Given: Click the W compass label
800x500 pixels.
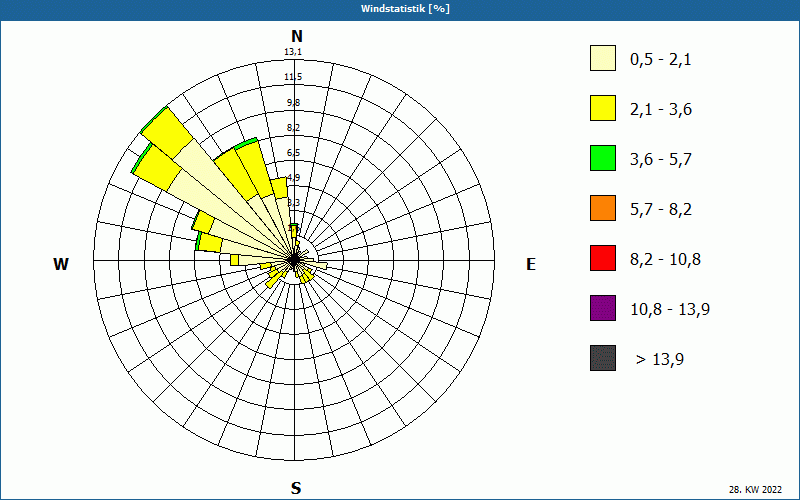Looking at the screenshot, I should [61, 264].
